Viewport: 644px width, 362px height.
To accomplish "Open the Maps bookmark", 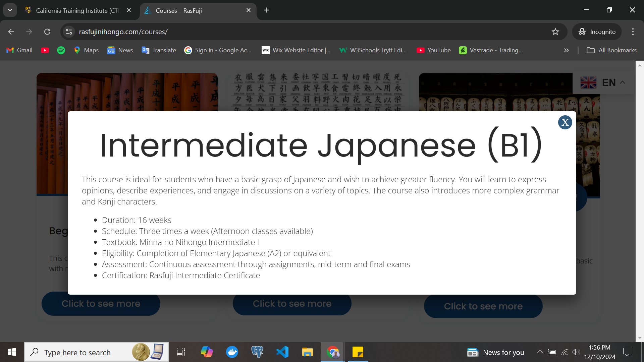I will click(x=86, y=50).
